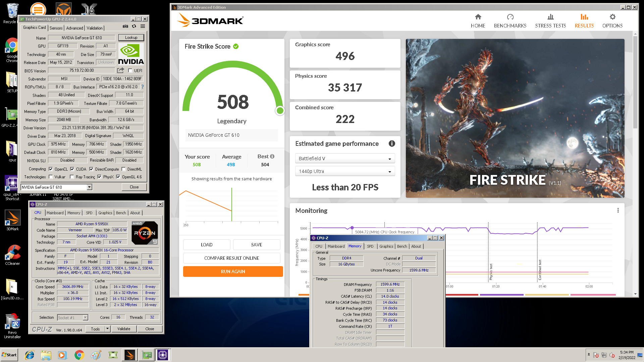Take GPU-Z screenshot with camera icon
644x362 pixels.
pyautogui.click(x=125, y=26)
